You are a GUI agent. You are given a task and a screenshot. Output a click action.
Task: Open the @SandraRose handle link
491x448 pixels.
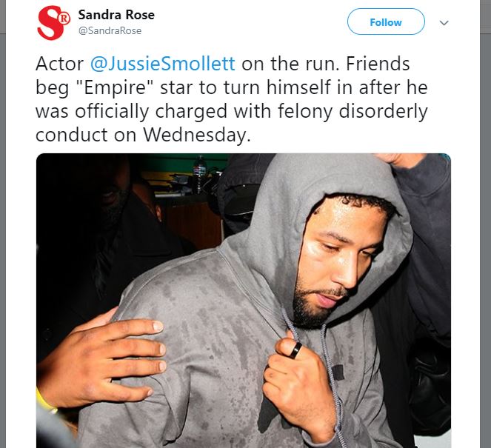coord(110,30)
